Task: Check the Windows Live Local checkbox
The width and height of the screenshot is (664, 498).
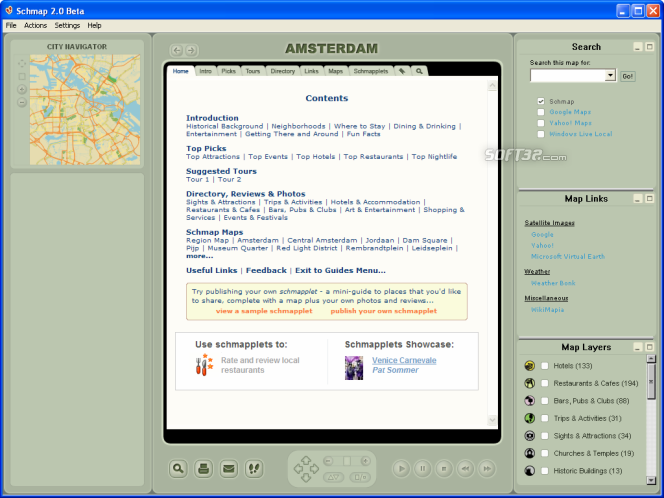Action: [541, 134]
